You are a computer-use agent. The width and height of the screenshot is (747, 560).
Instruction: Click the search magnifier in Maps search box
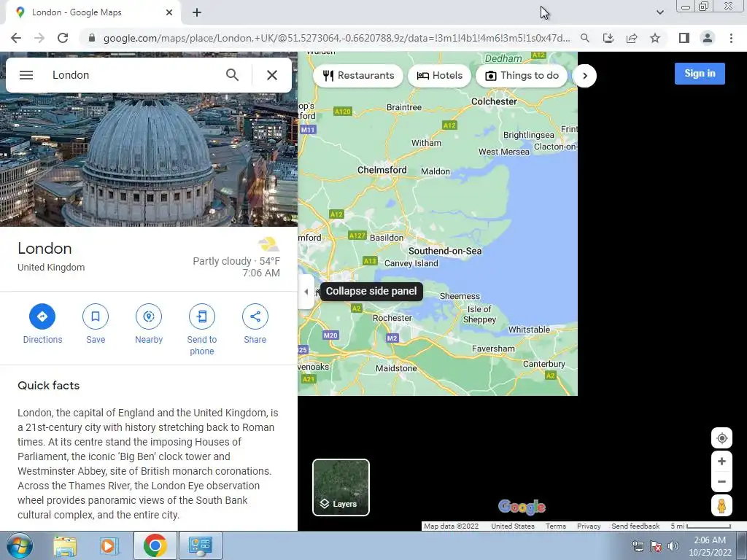tap(232, 75)
